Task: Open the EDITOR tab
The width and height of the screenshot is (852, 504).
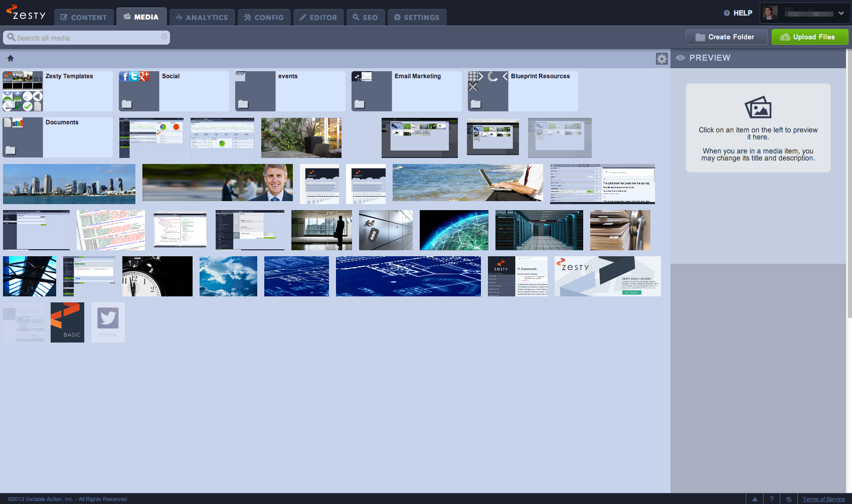Action: click(x=318, y=17)
